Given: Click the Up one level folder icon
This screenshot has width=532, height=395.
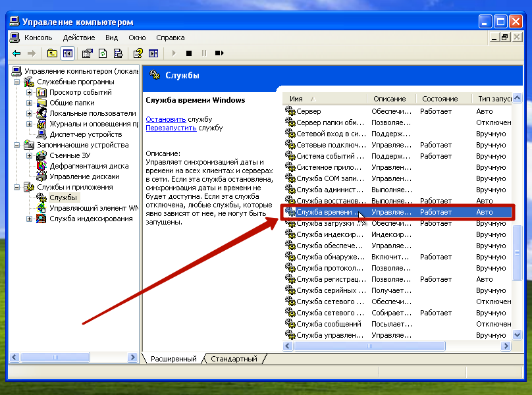Looking at the screenshot, I should pos(52,53).
